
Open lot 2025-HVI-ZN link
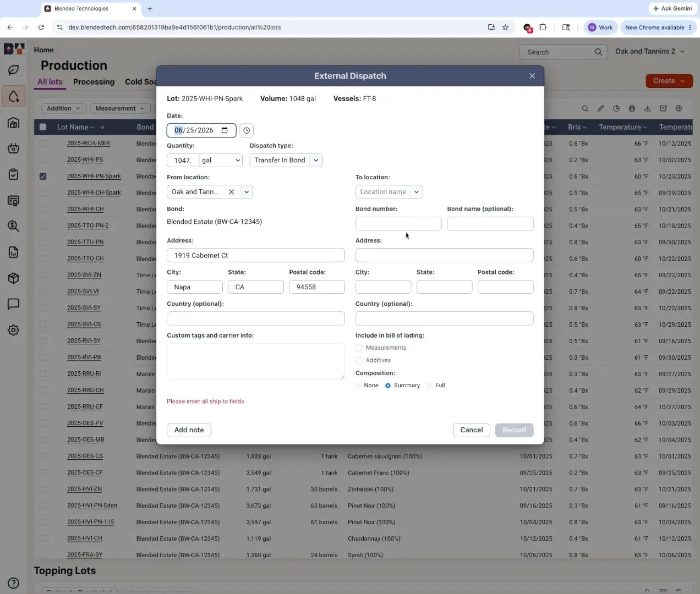click(x=84, y=490)
